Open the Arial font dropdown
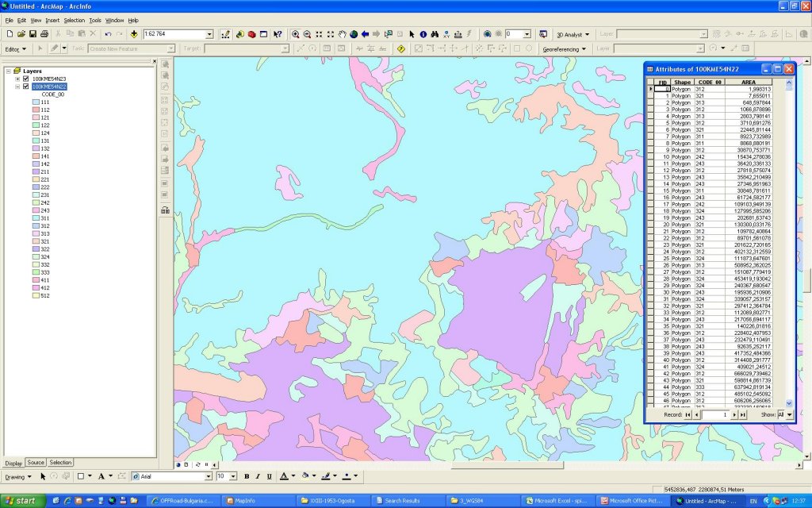This screenshot has width=812, height=508. click(x=209, y=476)
